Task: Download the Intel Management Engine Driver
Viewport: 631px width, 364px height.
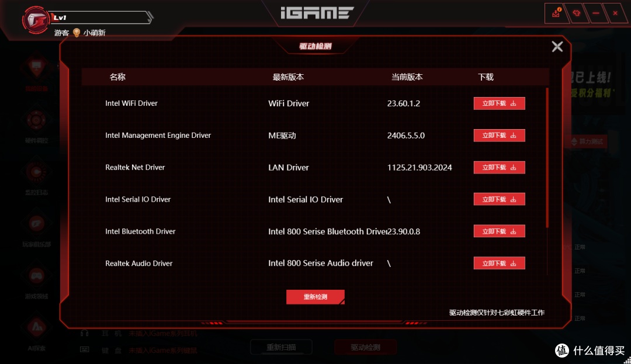Action: click(x=499, y=136)
